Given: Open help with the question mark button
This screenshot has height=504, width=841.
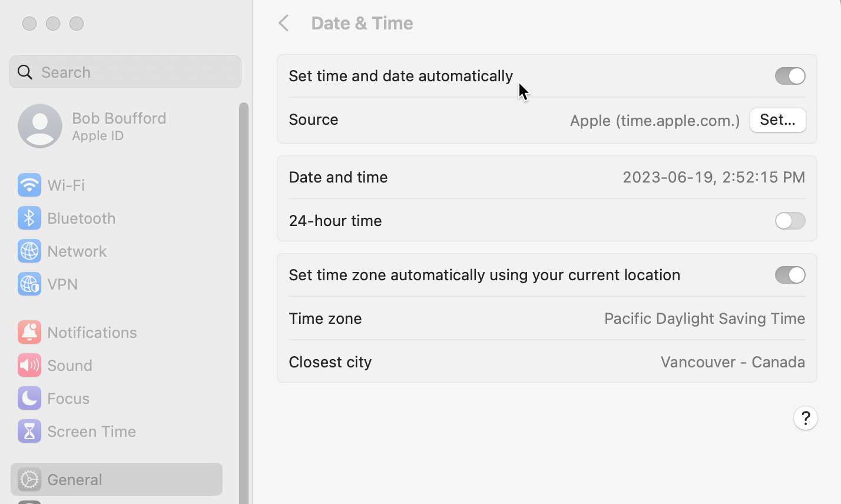Looking at the screenshot, I should [x=805, y=418].
